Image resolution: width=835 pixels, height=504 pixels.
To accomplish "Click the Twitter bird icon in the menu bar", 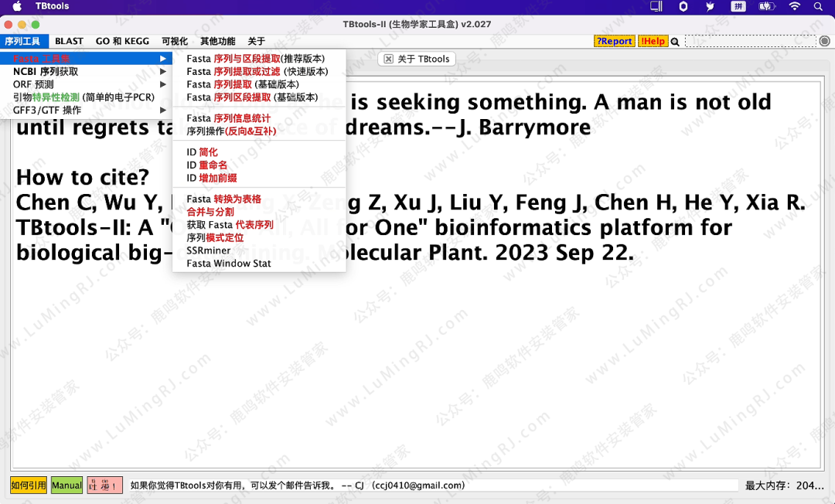I will [710, 6].
